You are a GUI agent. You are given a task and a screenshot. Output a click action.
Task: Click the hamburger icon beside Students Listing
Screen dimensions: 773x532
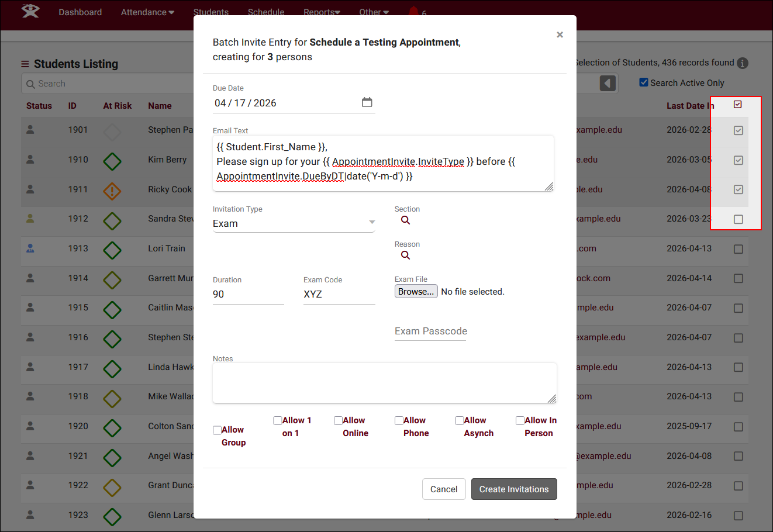25,64
